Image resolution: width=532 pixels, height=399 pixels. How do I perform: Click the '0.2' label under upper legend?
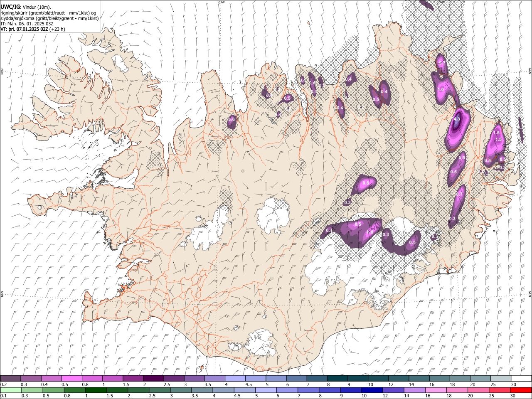(x=4, y=384)
